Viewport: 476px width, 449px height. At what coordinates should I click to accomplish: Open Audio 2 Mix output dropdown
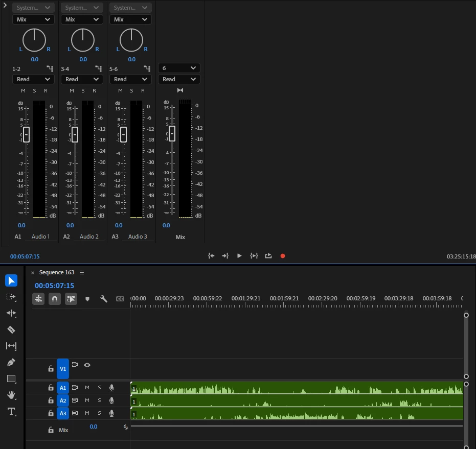(x=82, y=19)
